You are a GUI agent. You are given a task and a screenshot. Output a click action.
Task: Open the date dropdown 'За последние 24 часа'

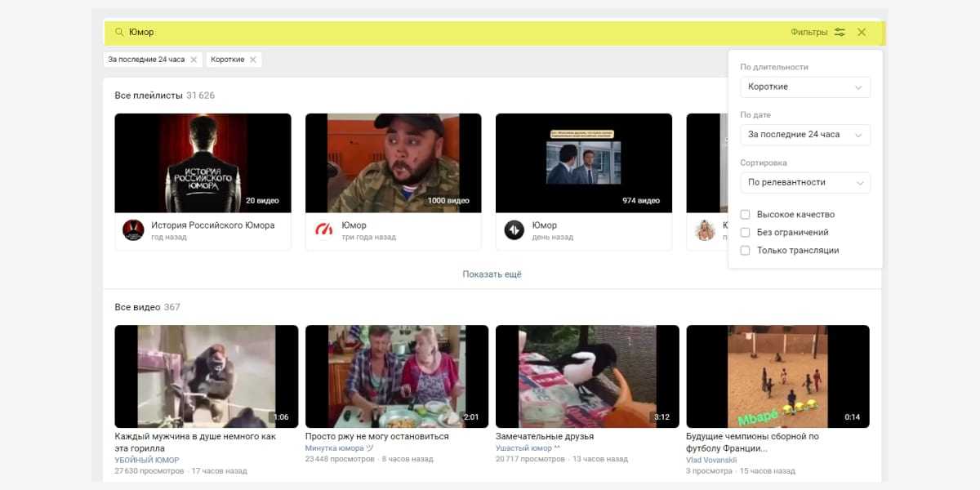[x=804, y=135]
